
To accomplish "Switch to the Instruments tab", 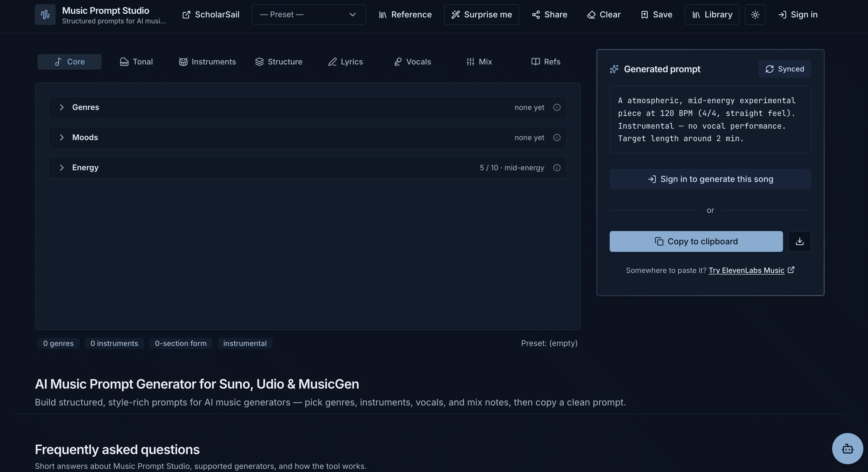I will [x=207, y=62].
